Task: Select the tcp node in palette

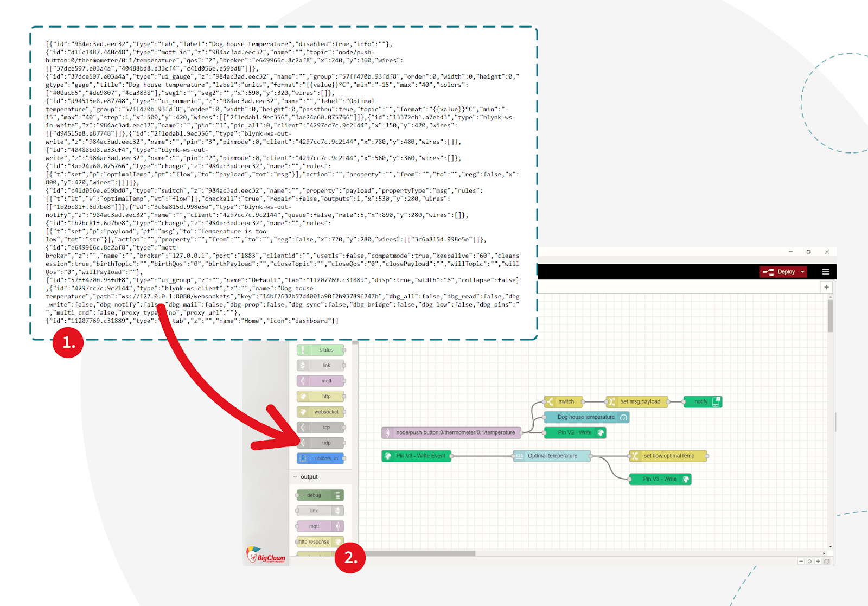Action: [321, 428]
